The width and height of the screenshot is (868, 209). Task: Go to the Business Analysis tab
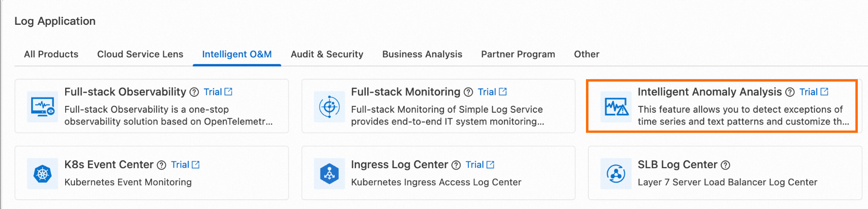click(422, 54)
